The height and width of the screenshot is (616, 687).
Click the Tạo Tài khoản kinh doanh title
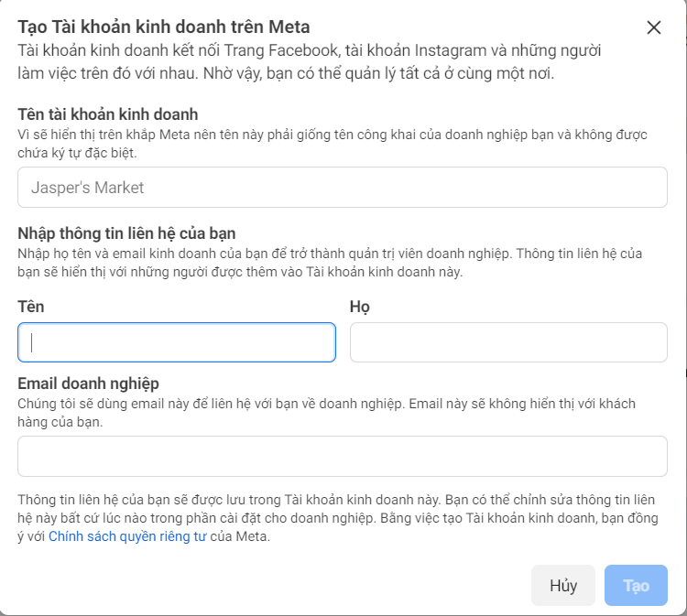[x=163, y=27]
